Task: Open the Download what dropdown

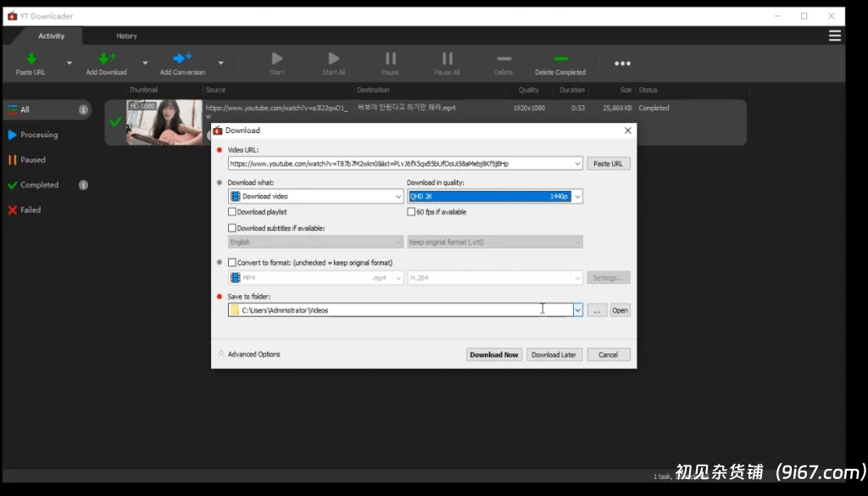Action: (315, 197)
